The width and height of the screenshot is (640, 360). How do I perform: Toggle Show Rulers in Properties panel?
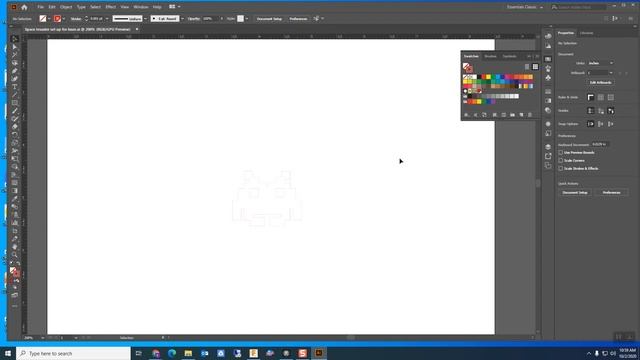point(591,97)
